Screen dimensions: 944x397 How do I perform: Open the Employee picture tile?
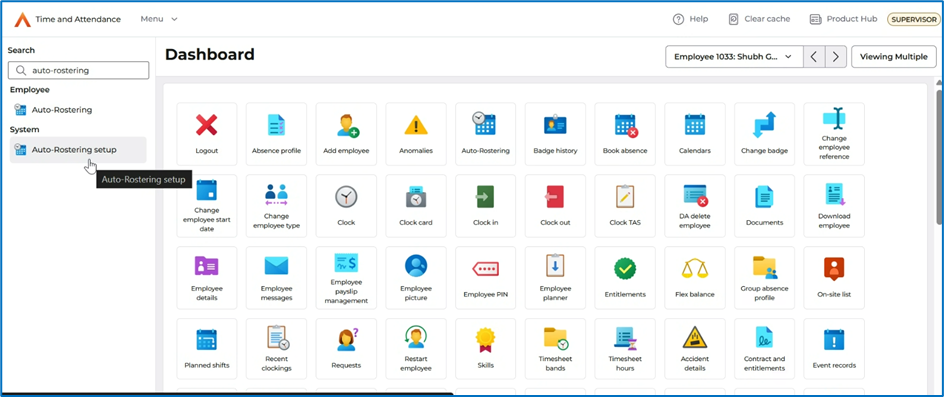[416, 278]
